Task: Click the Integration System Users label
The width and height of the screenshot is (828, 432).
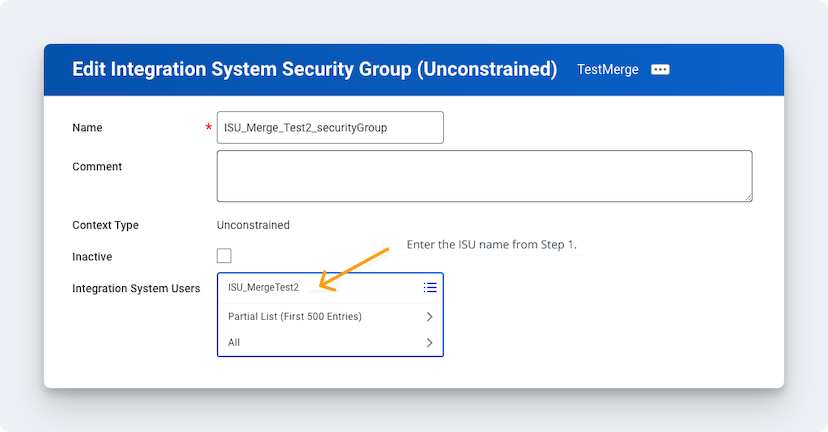Action: tap(136, 288)
